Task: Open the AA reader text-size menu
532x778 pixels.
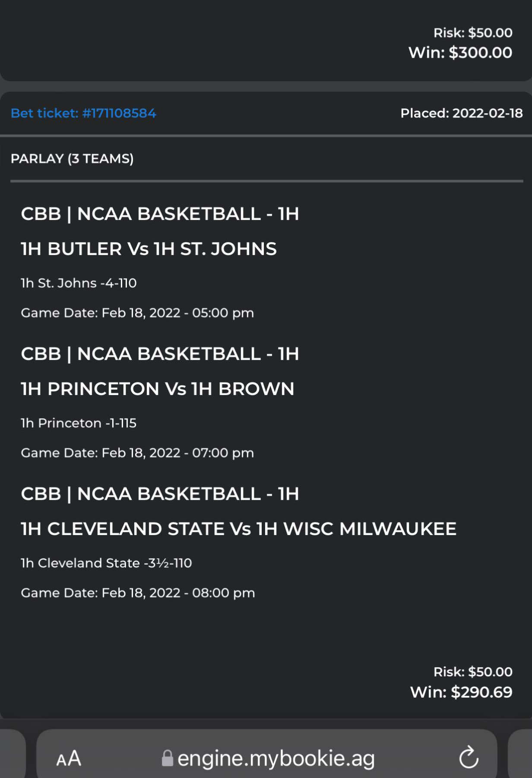Action: [69, 759]
